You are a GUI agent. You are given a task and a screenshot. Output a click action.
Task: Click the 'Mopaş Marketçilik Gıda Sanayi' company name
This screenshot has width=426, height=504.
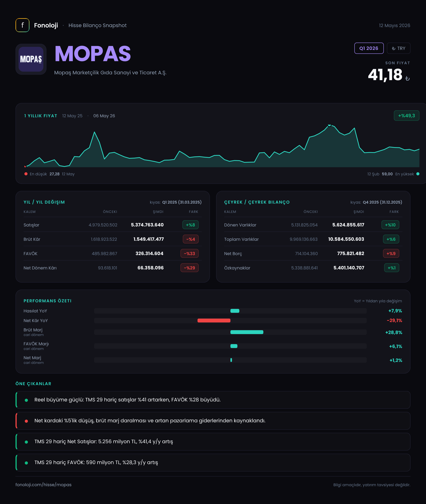pyautogui.click(x=110, y=73)
